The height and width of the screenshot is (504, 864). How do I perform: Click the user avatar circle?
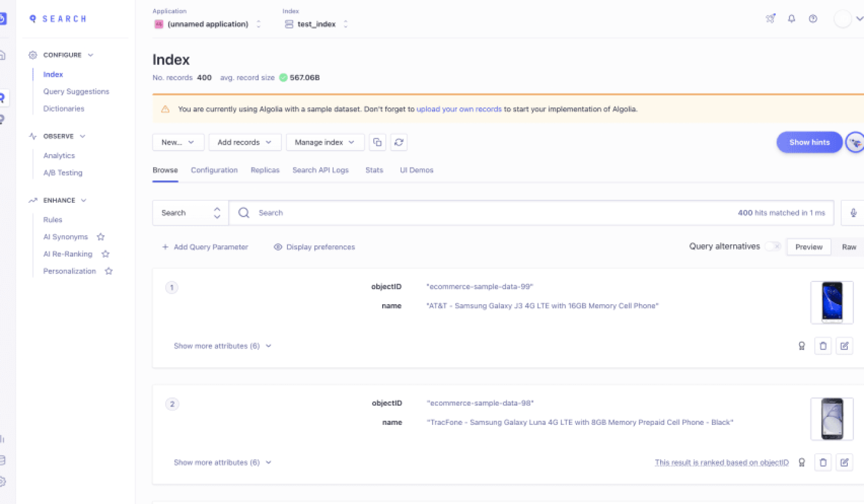point(843,19)
